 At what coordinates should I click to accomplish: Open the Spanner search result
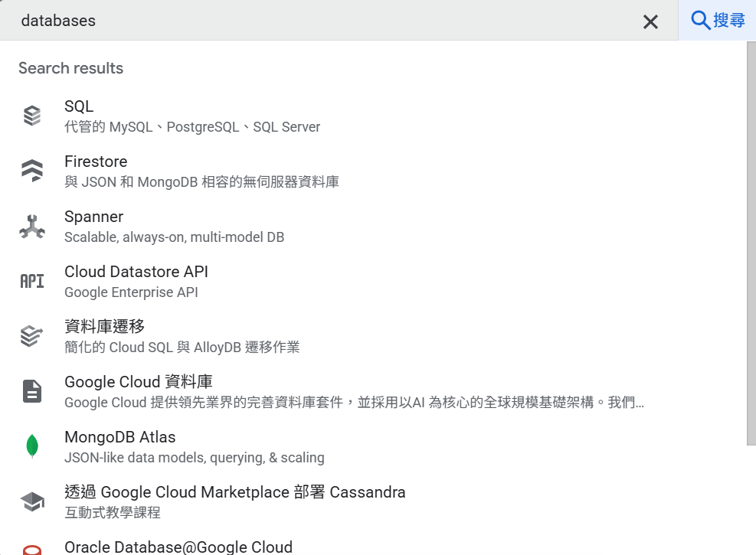[x=373, y=227]
